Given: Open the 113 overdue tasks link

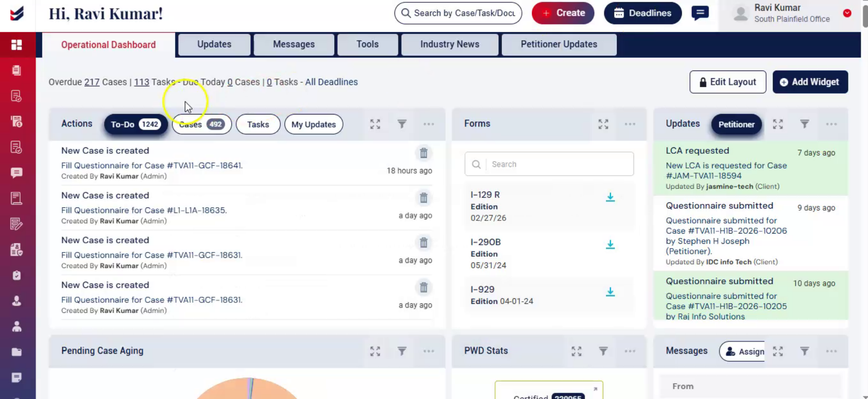Looking at the screenshot, I should pyautogui.click(x=141, y=82).
